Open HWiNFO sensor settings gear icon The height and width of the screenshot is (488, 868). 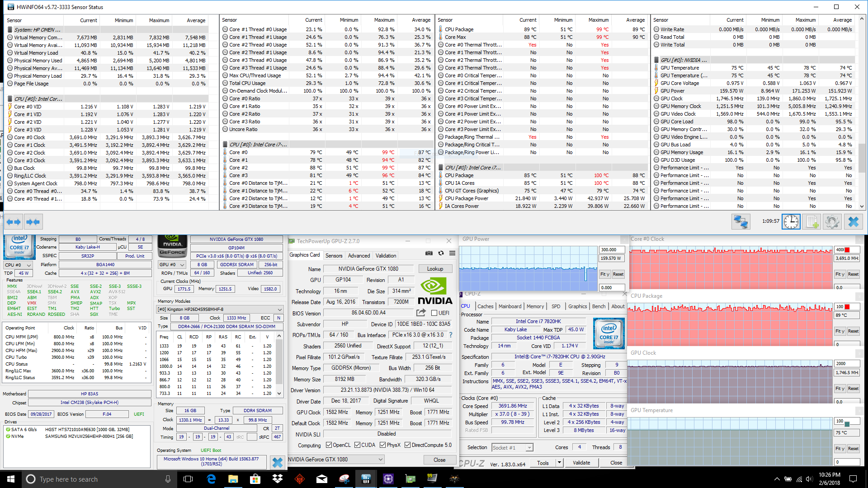click(832, 221)
